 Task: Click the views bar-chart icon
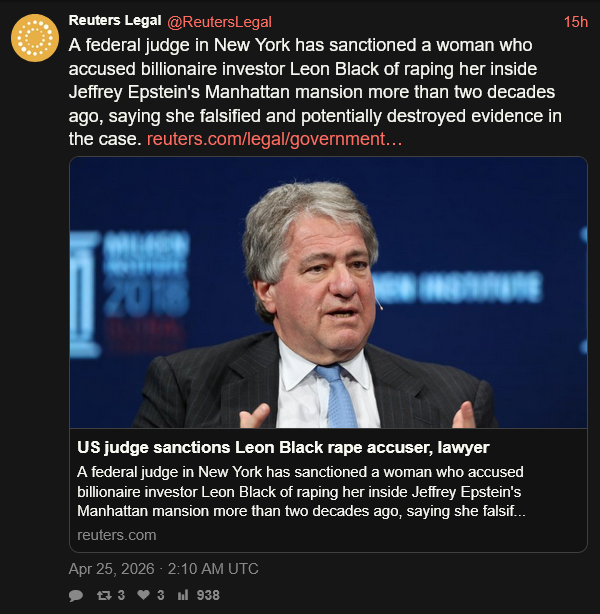click(x=183, y=595)
